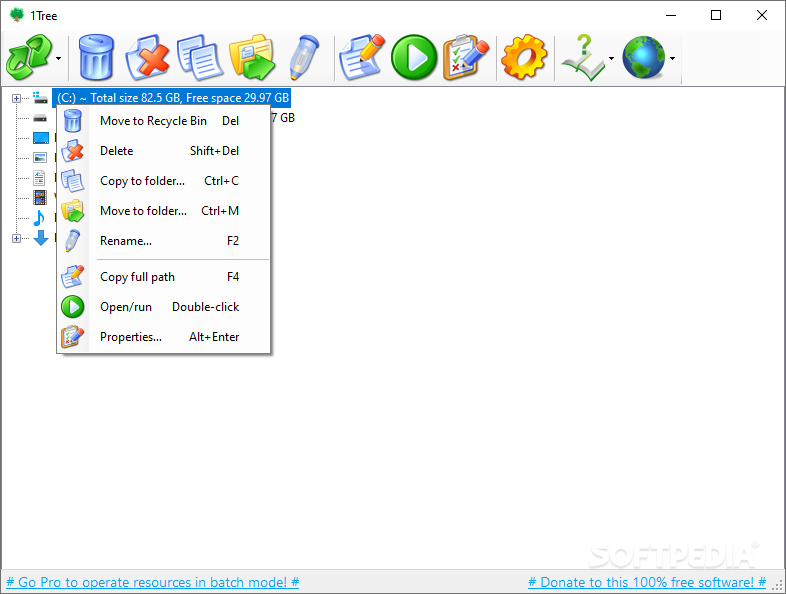Select the Videos film icon in tree
This screenshot has height=594, width=786.
40,198
